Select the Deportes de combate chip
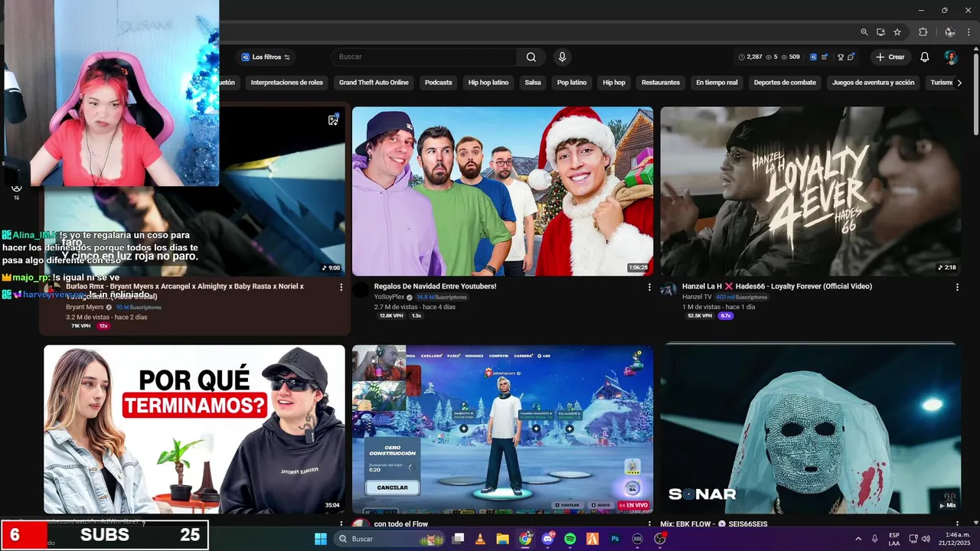Screen dimensions: 980x551 [785, 83]
